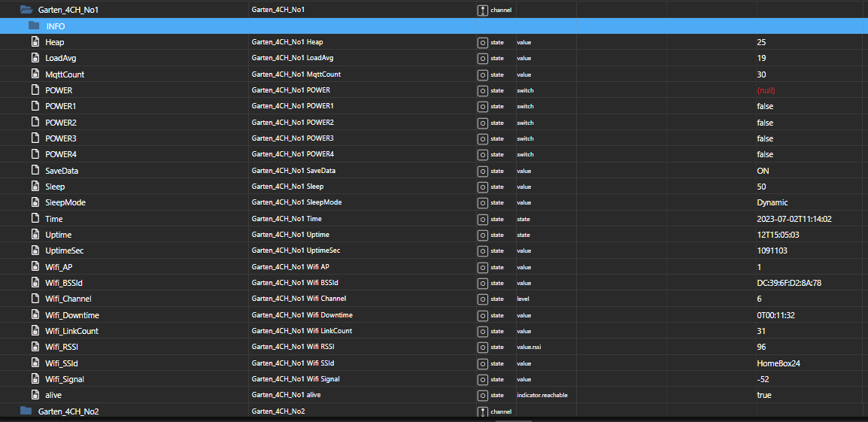Select the alive tree row label

[x=53, y=396]
